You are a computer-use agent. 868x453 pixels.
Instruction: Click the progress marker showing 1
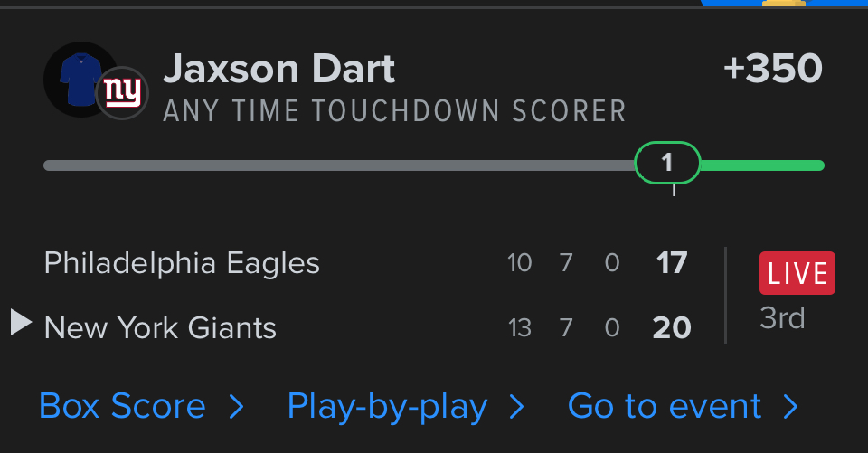click(x=668, y=164)
